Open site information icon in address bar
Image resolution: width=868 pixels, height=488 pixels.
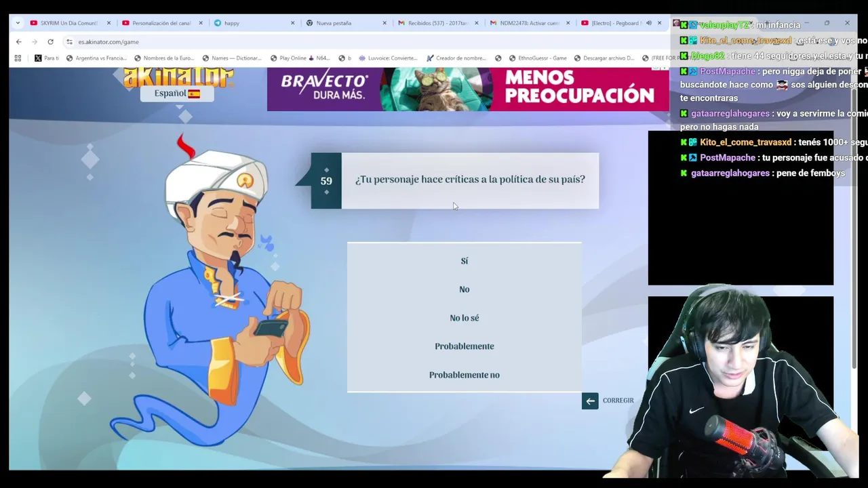coord(69,41)
